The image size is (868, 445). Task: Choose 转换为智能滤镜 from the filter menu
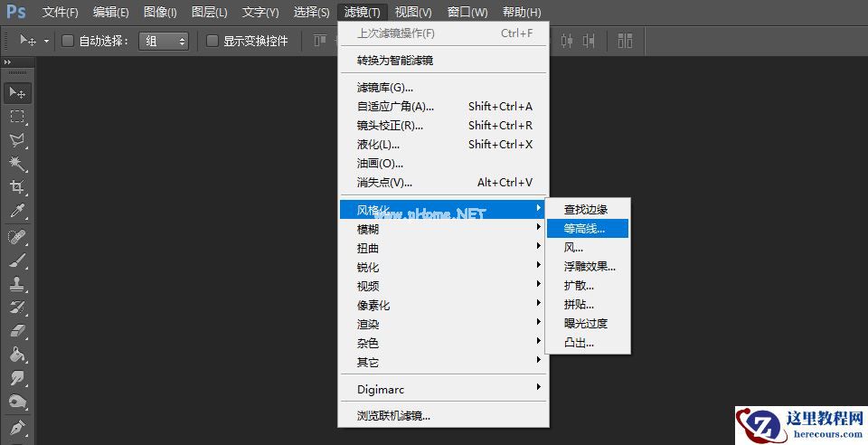pos(443,61)
